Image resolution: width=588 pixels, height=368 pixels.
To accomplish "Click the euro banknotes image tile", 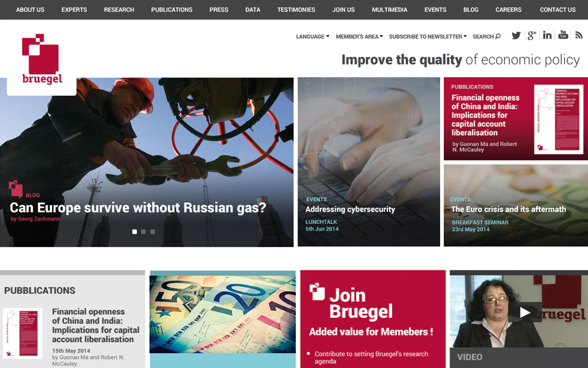I will [x=222, y=314].
